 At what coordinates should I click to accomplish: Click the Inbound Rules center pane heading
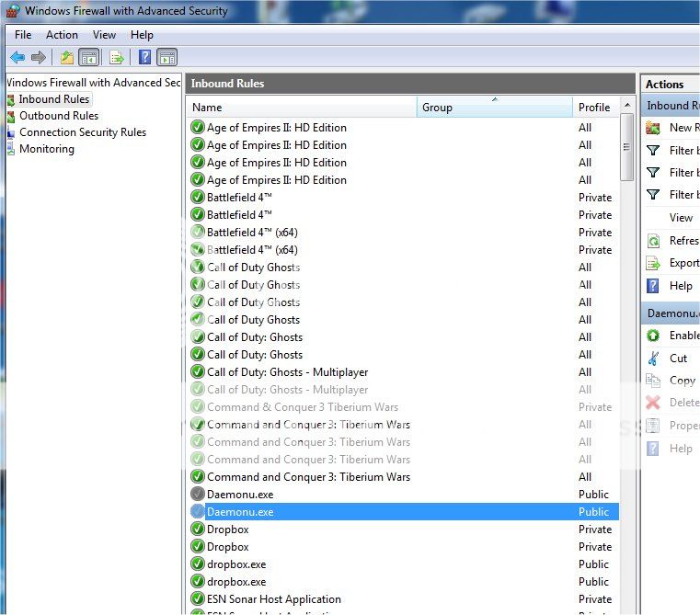(227, 84)
